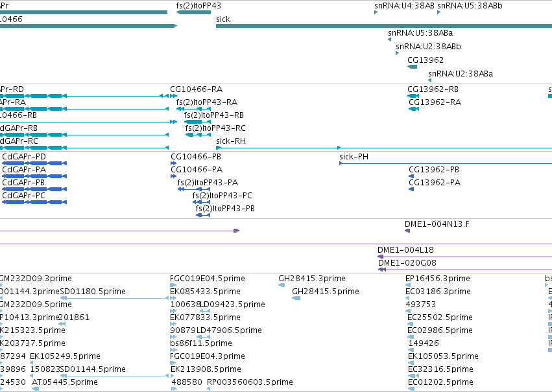Select the snRNA:U4:38AB gene label
This screenshot has height=392, width=552.
404,6
